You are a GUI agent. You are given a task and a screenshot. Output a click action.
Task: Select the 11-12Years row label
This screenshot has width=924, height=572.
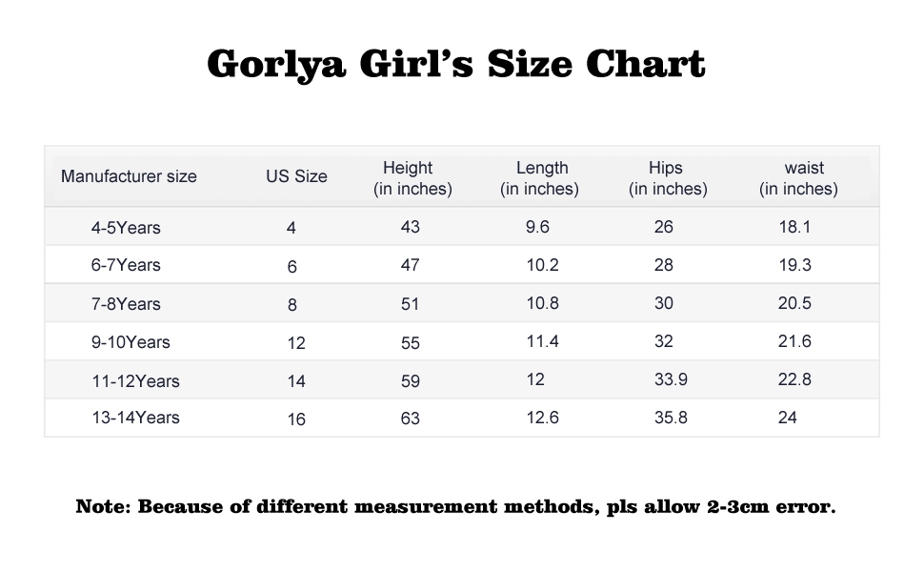click(135, 381)
